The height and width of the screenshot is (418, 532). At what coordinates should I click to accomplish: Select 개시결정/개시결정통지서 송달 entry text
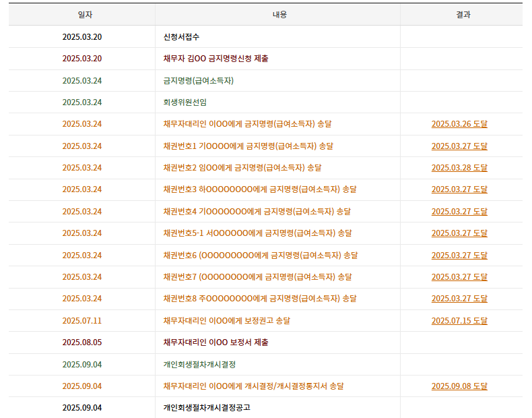[253, 386]
